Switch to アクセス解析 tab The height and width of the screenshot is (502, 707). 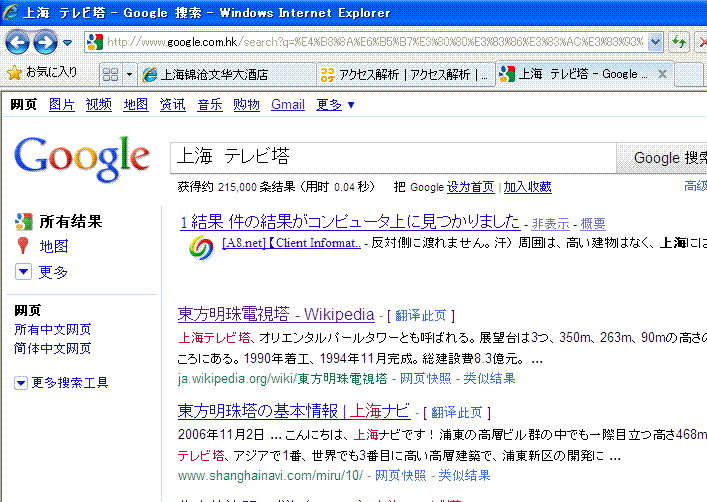coord(404,74)
